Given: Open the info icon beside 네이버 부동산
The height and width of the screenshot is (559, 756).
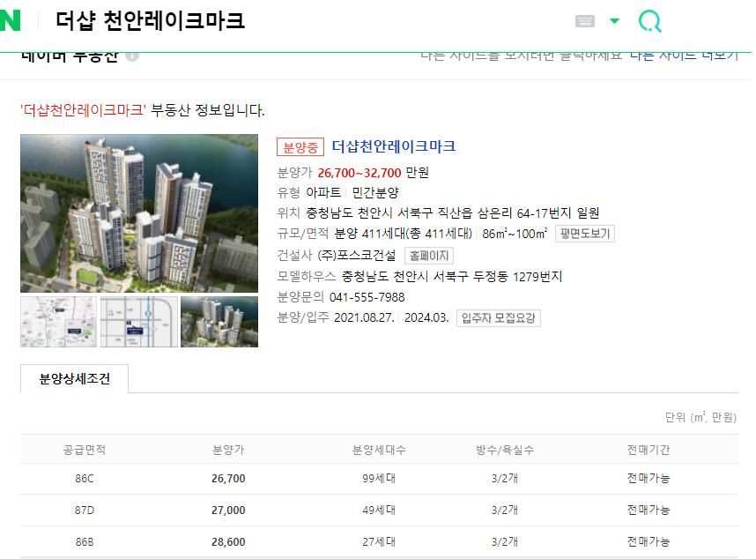Looking at the screenshot, I should 132,56.
